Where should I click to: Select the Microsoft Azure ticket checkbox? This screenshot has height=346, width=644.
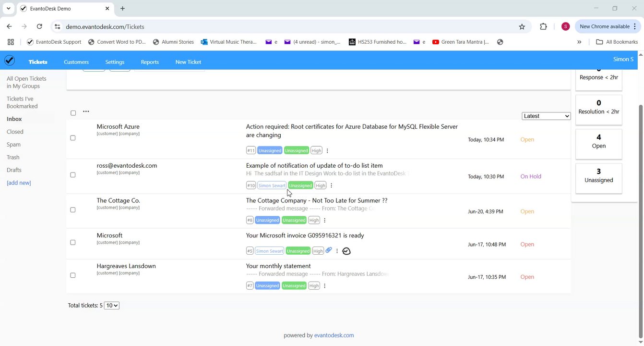coord(73,138)
